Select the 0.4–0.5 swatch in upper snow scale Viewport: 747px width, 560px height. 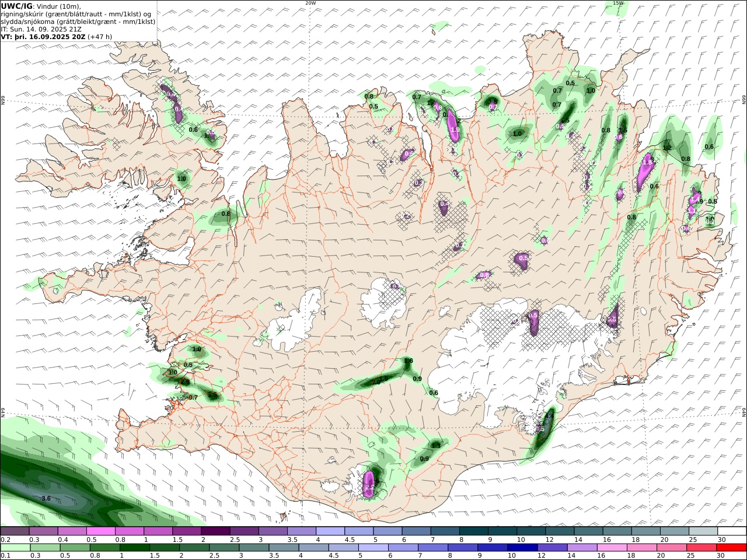coord(72,531)
